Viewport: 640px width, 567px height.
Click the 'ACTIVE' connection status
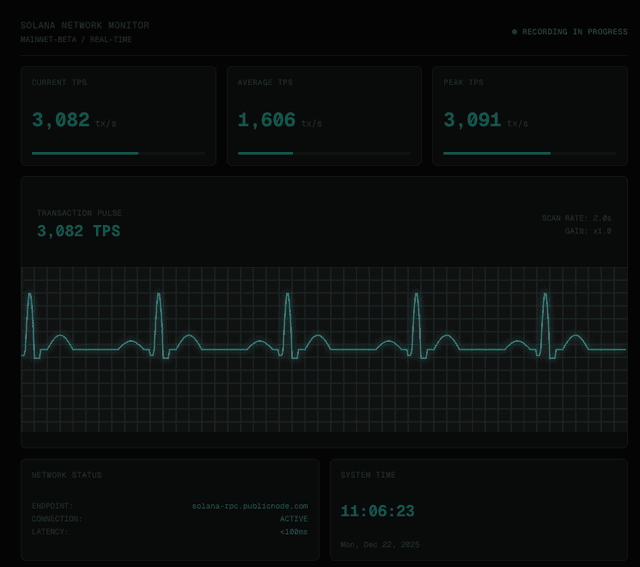point(294,519)
